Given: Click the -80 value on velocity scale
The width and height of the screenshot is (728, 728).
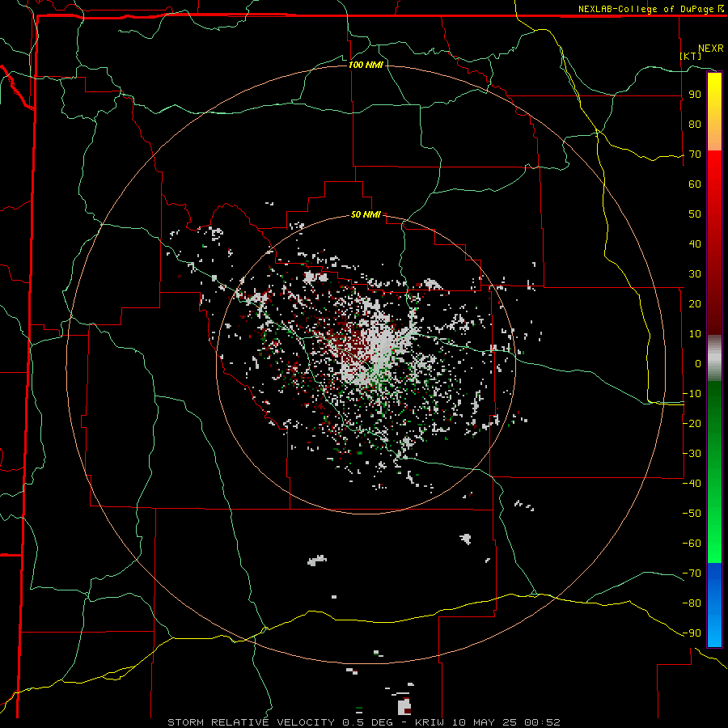Looking at the screenshot, I should point(692,603).
